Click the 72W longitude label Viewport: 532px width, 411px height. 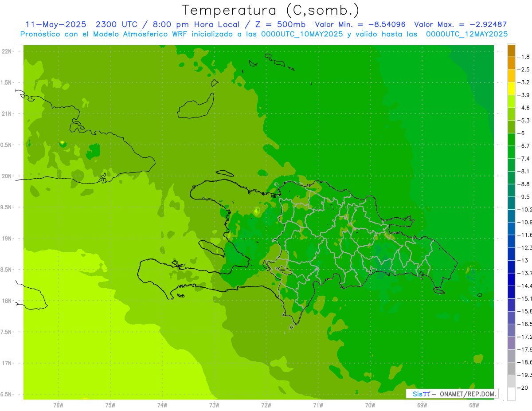pos(266,405)
